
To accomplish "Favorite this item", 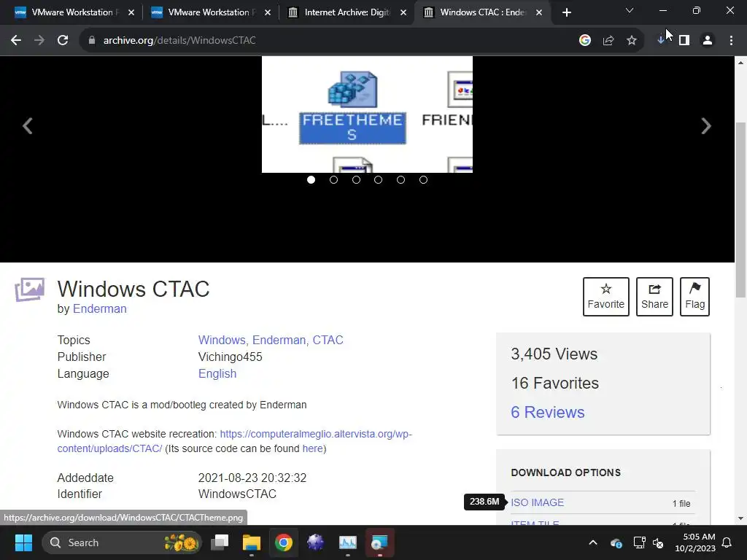I will [605, 297].
